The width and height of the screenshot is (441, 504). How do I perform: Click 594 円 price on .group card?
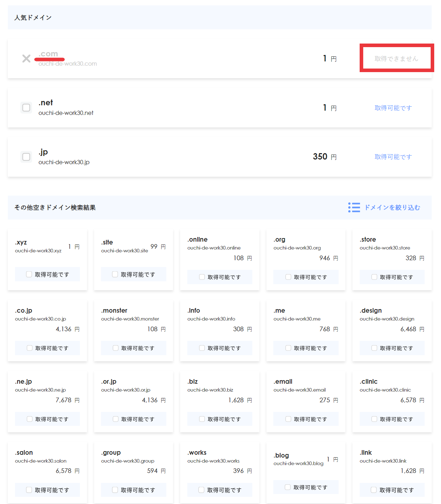coord(156,471)
